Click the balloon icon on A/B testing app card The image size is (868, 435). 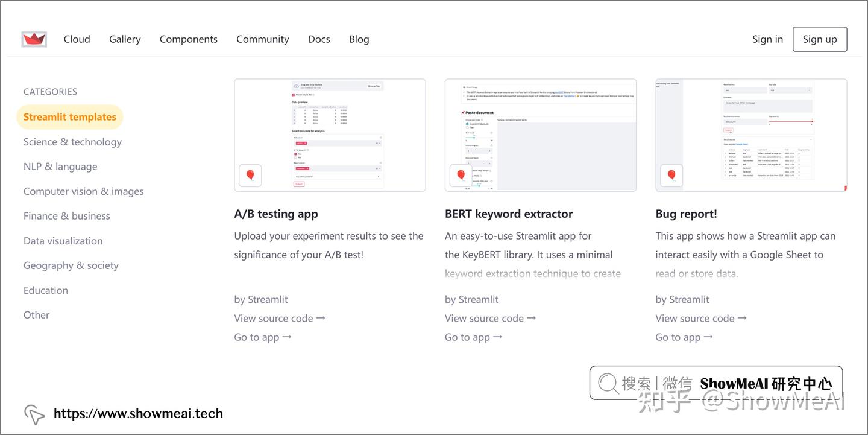click(x=250, y=176)
